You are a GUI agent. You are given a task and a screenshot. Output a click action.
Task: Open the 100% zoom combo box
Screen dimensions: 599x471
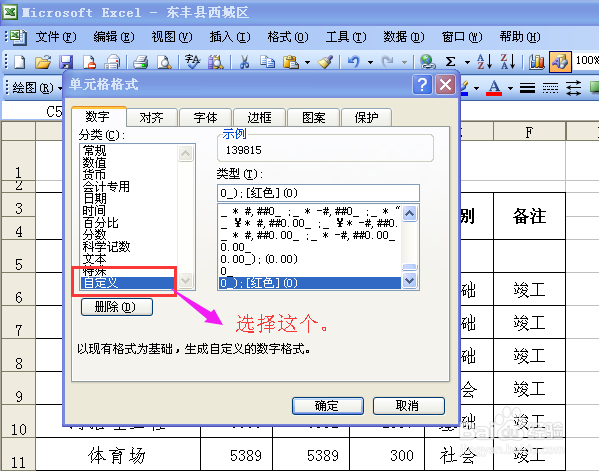[x=587, y=60]
